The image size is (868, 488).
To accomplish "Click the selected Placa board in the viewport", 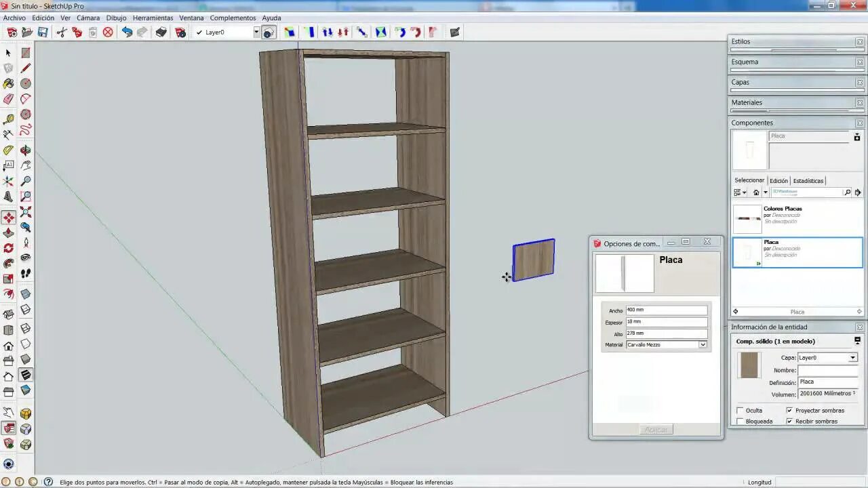I will (x=534, y=260).
